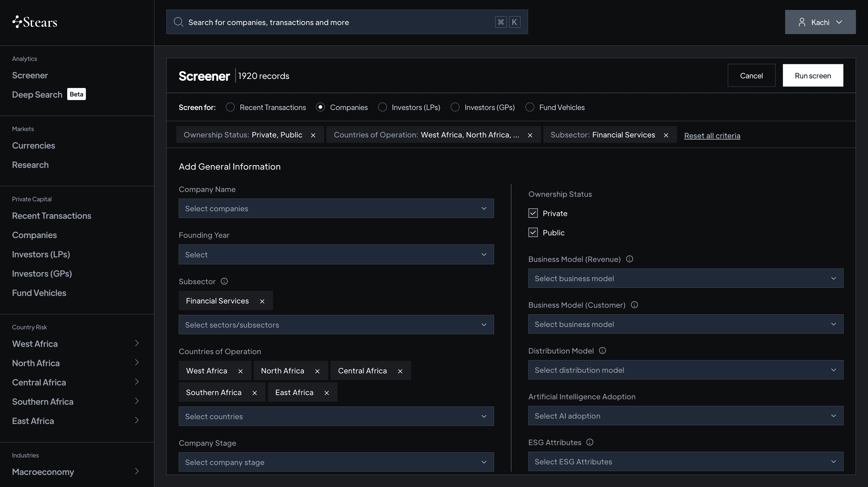Open the Select companies dropdown
This screenshot has width=868, height=487.
click(336, 208)
